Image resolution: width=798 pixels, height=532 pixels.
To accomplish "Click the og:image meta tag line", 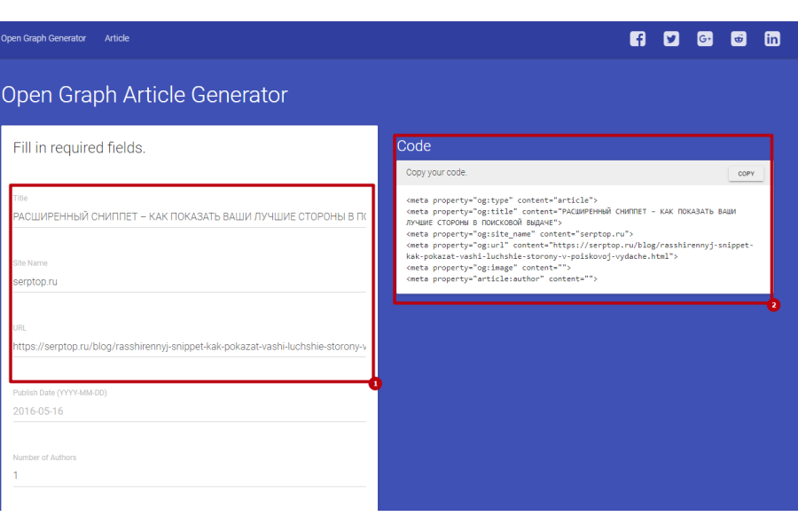I will click(489, 268).
